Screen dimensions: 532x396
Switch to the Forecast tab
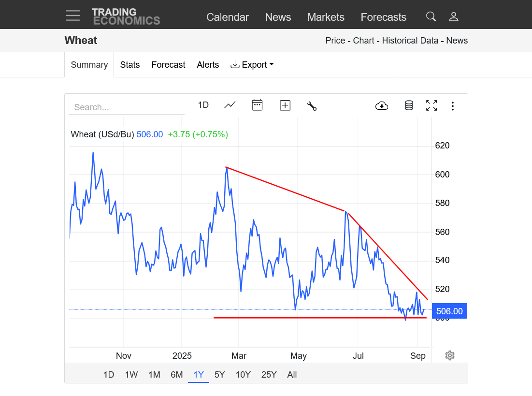coord(168,65)
